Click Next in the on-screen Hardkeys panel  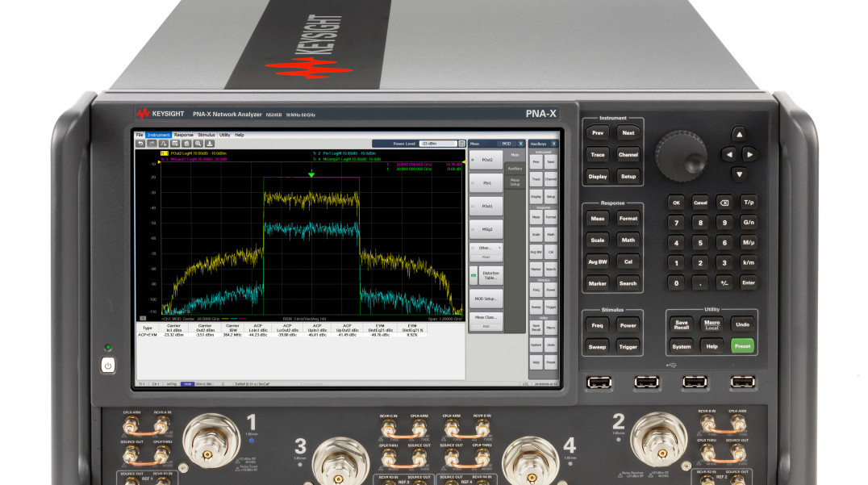551,162
